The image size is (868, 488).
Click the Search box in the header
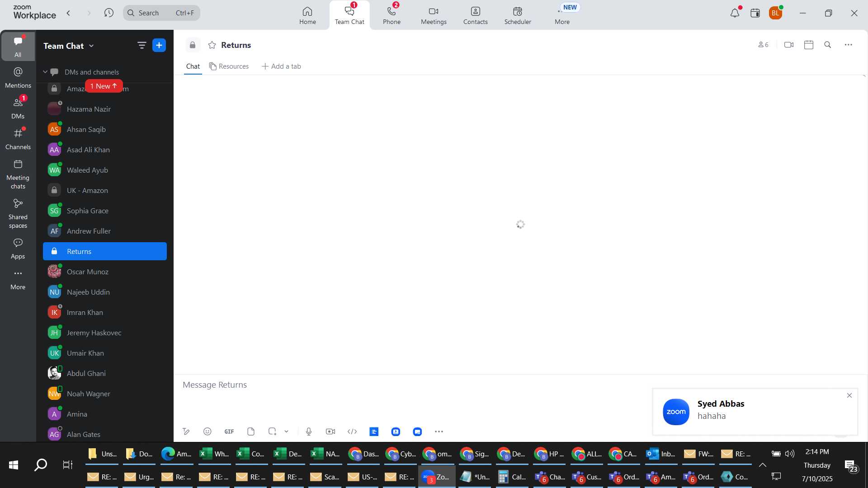[x=161, y=13]
